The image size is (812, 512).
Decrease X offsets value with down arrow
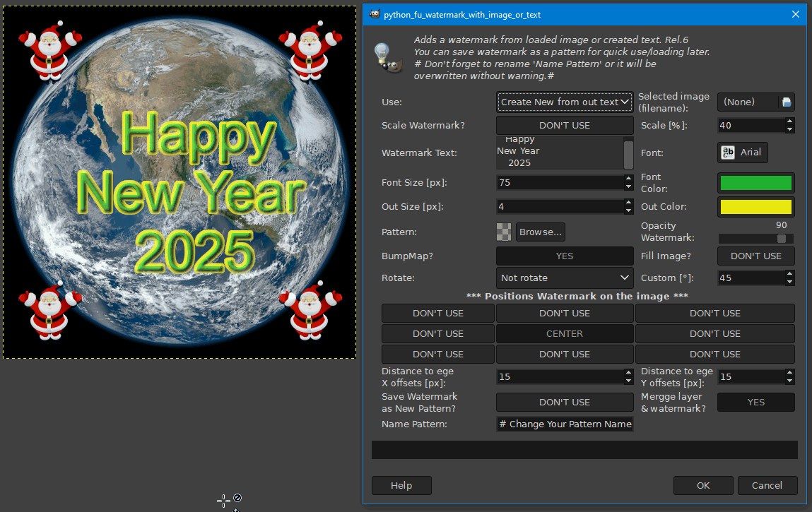tap(628, 381)
